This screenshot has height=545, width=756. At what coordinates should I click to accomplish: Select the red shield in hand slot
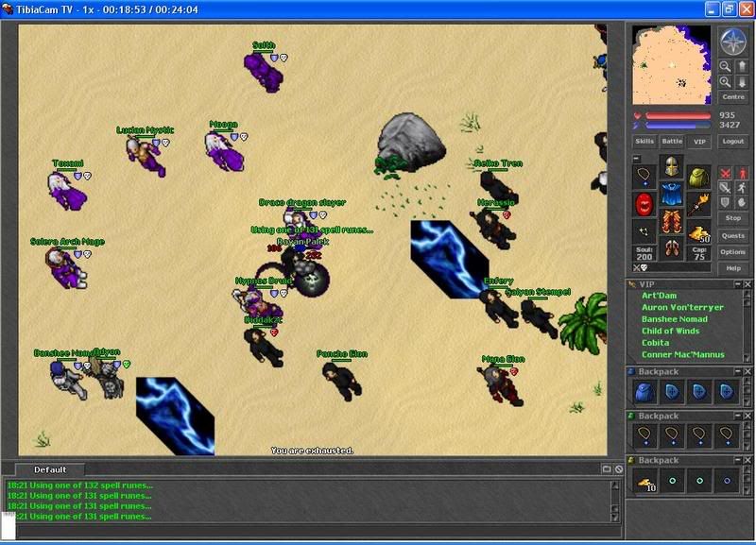644,204
